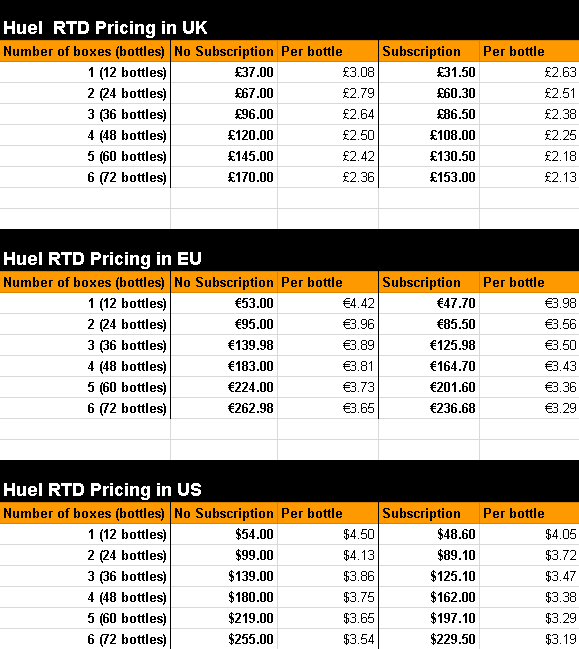Click the EU €3.29 per bottle cell
Viewport: 579px width, 649px height.
pyautogui.click(x=529, y=409)
